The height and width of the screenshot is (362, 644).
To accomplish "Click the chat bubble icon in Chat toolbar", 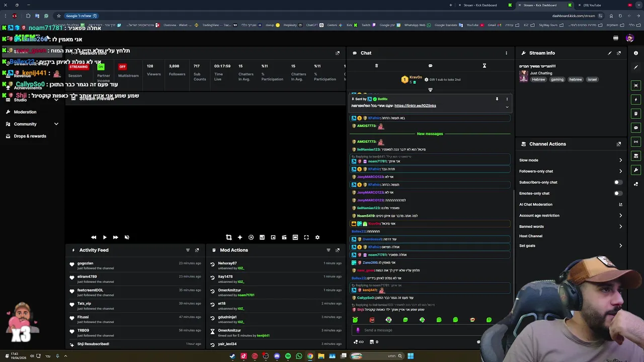I will click(430, 66).
